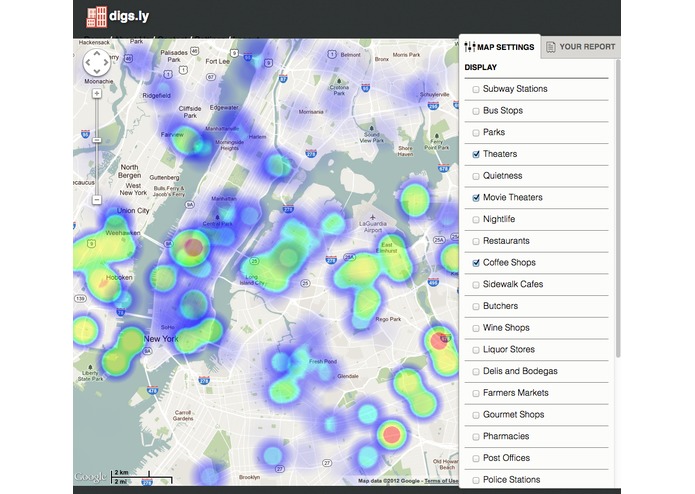Switch to the Your Report tab
The height and width of the screenshot is (494, 695).
click(x=581, y=47)
